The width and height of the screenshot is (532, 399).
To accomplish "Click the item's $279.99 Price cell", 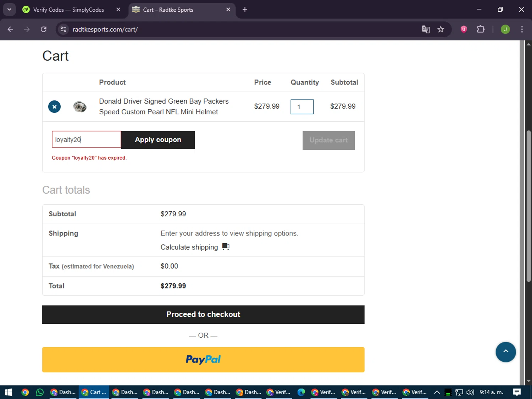I will (x=267, y=106).
